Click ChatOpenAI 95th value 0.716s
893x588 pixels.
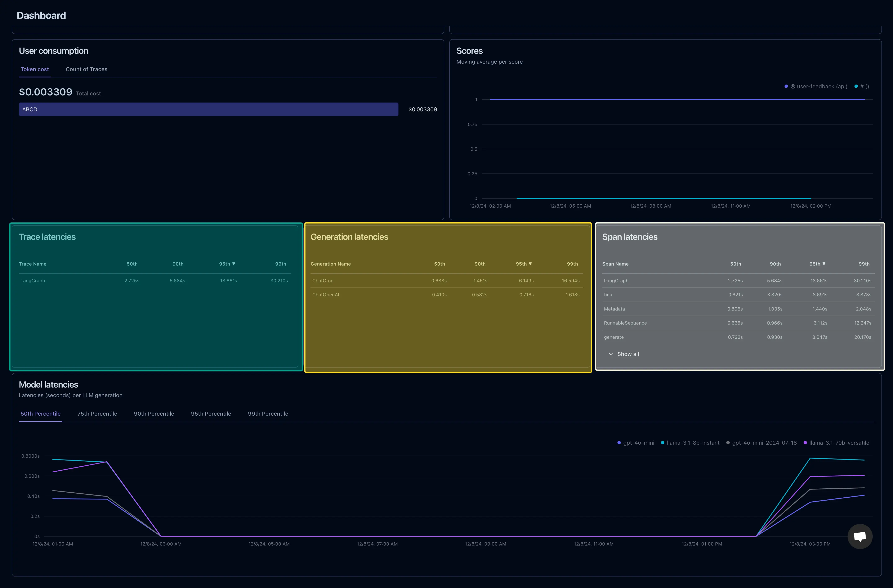[526, 295]
